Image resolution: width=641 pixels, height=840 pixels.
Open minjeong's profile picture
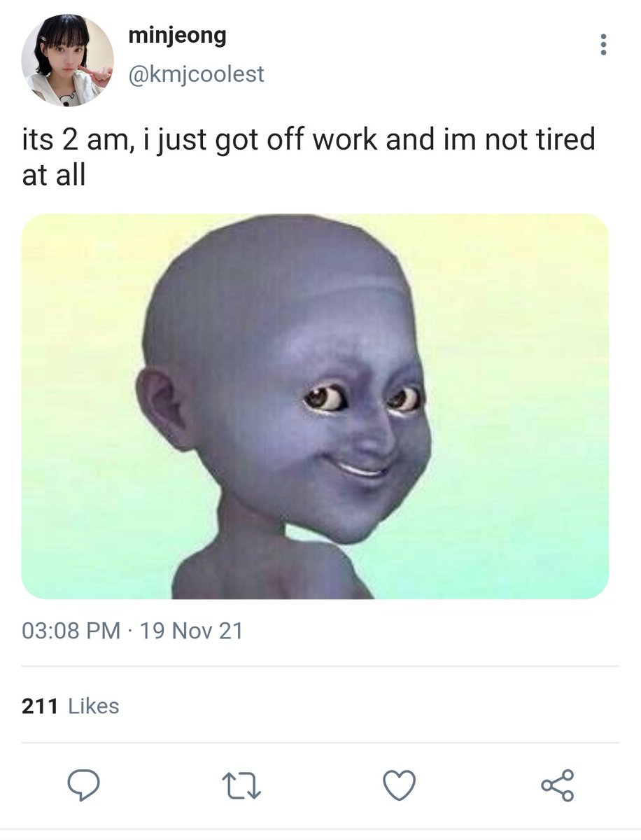coord(67,60)
